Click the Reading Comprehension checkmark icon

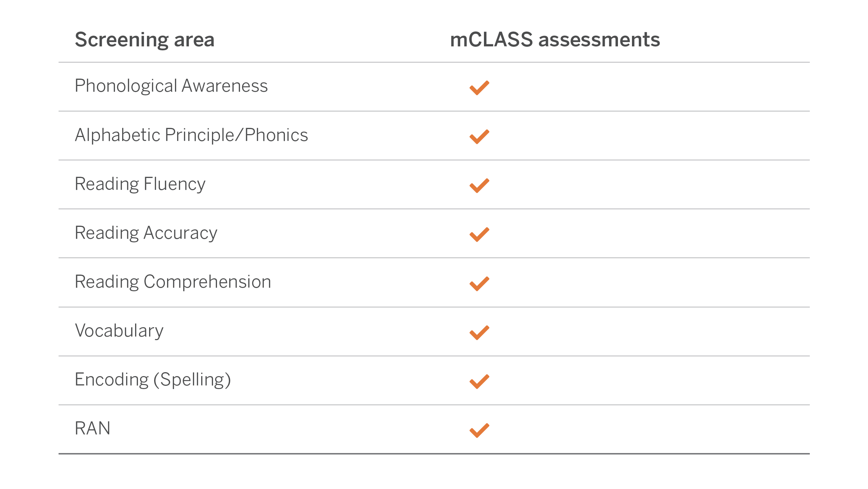(479, 284)
